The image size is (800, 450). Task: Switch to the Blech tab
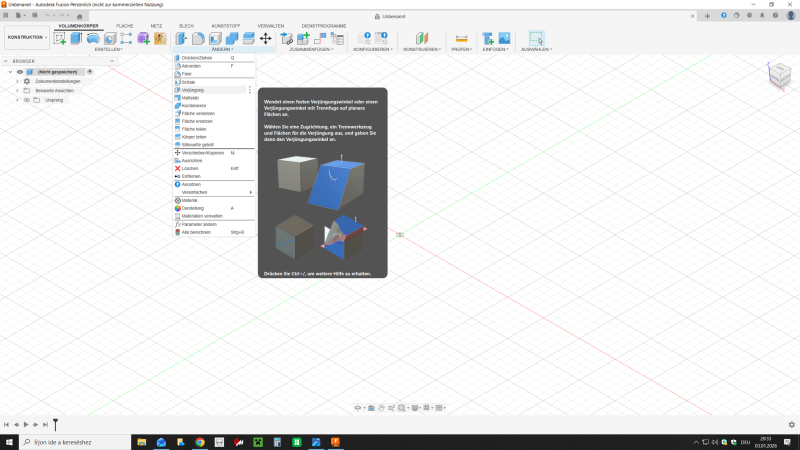pos(186,26)
